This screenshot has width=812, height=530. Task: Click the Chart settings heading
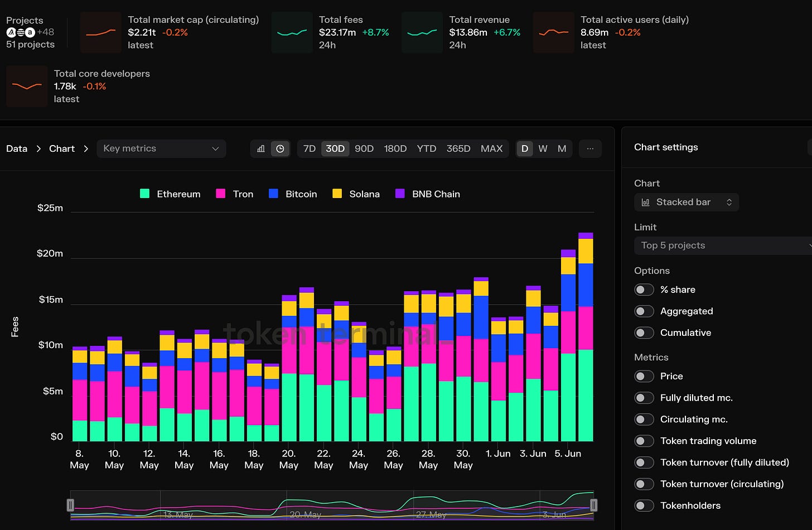pos(666,147)
